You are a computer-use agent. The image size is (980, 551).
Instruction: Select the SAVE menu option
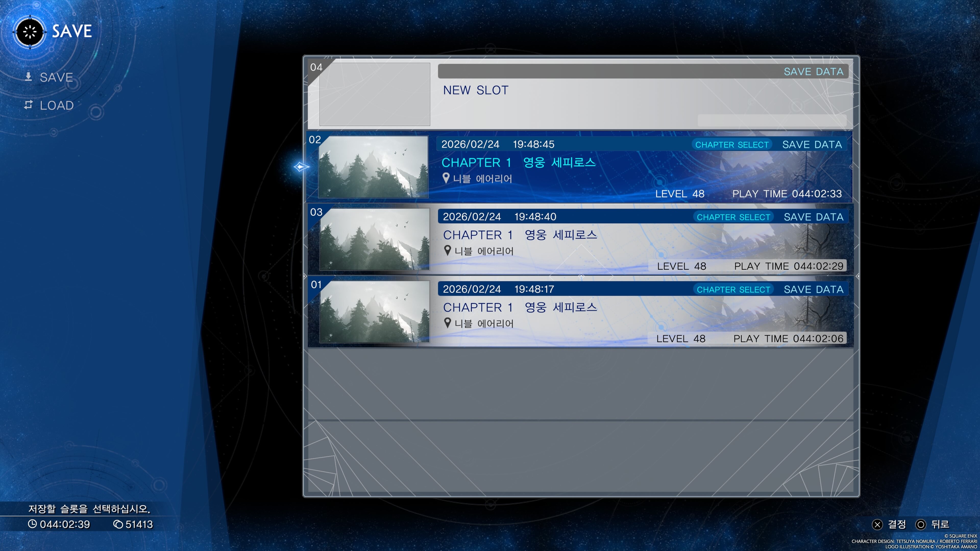point(56,78)
